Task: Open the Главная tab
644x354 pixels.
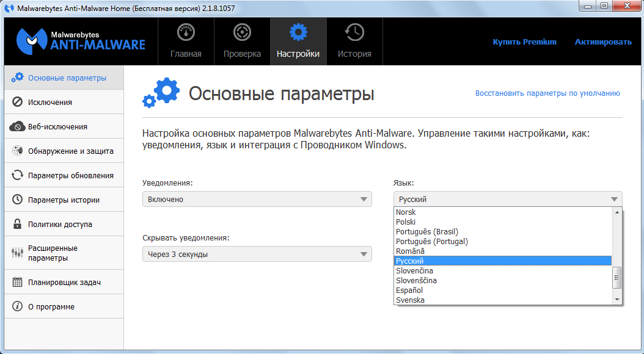Action: pos(186,42)
